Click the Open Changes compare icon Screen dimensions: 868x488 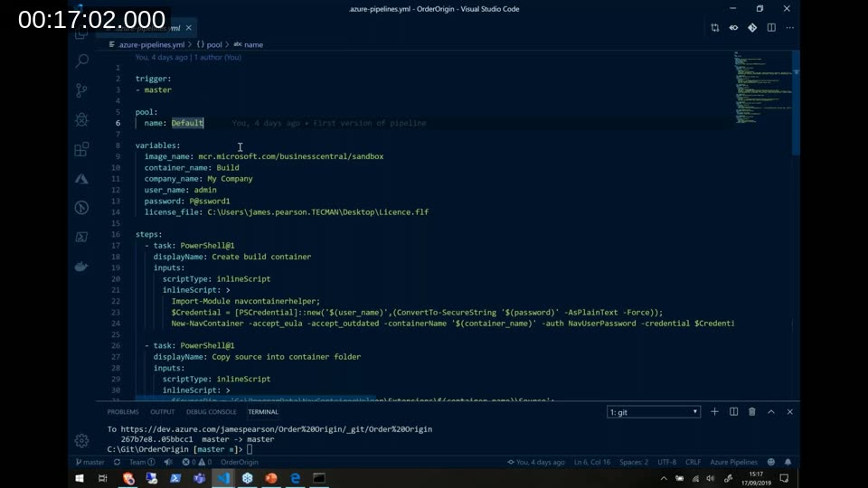714,28
